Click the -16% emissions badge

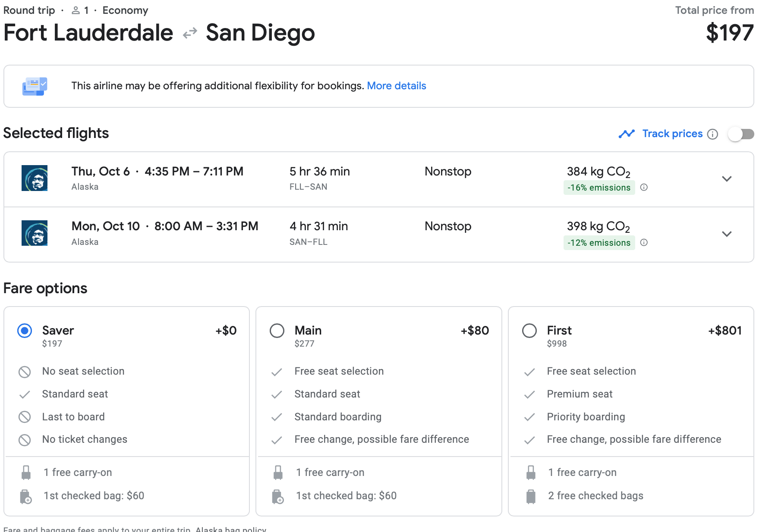click(x=599, y=188)
